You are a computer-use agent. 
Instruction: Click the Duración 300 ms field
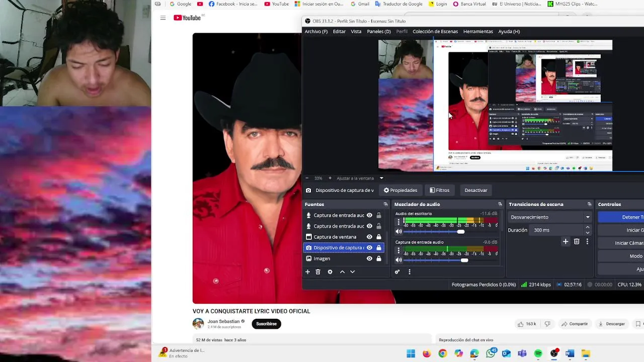coord(556,230)
